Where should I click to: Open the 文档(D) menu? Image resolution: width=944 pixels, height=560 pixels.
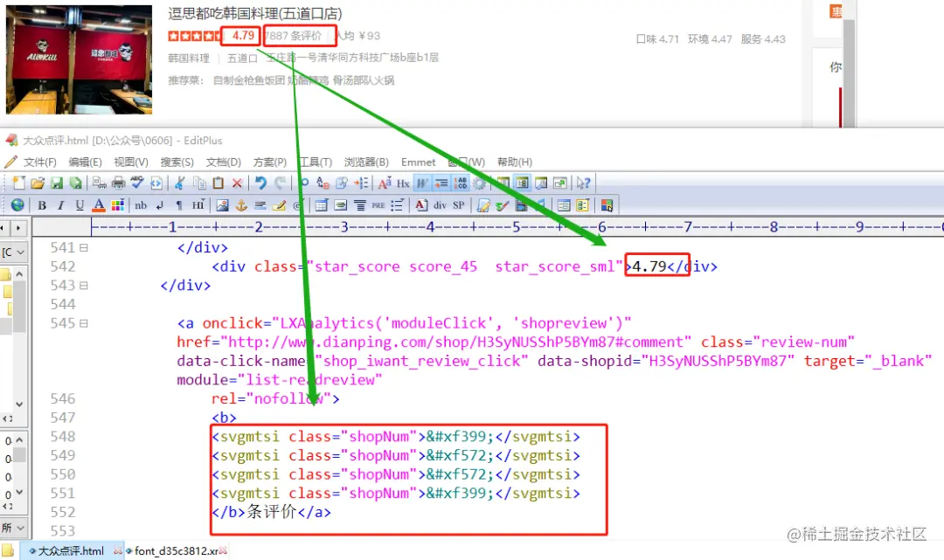[x=223, y=162]
